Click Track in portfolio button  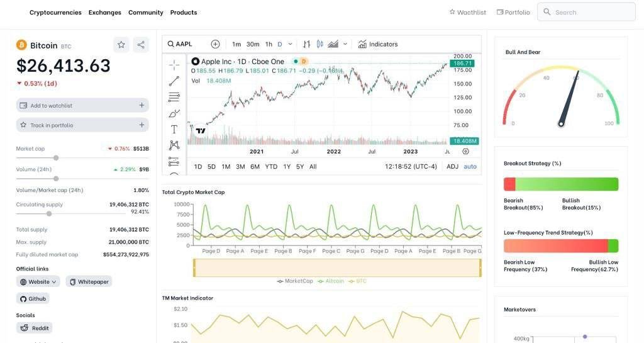[82, 125]
